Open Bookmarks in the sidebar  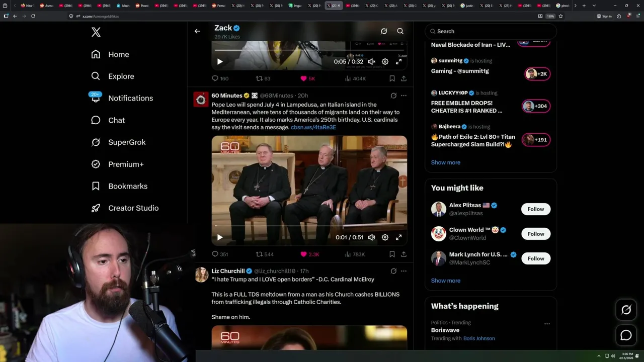tap(119, 186)
